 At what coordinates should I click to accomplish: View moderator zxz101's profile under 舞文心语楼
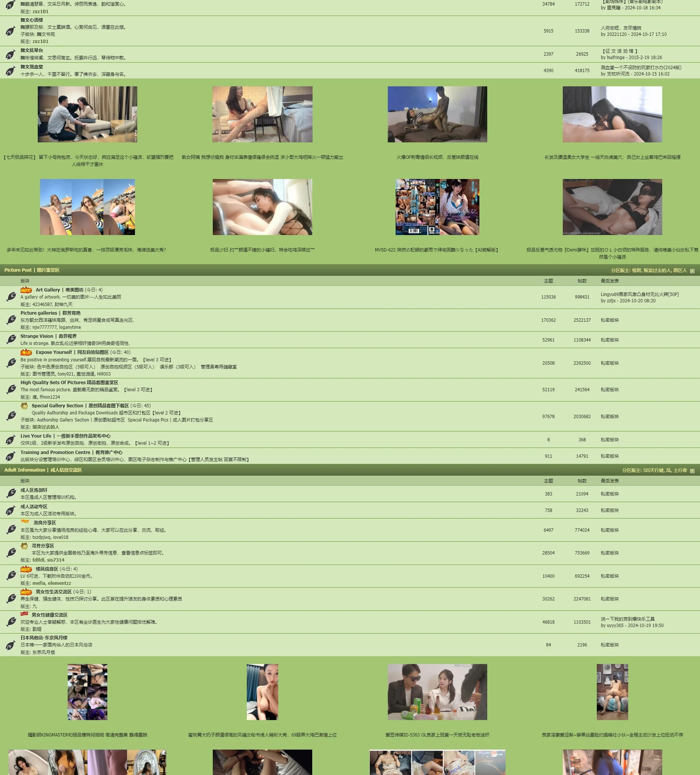tap(40, 41)
